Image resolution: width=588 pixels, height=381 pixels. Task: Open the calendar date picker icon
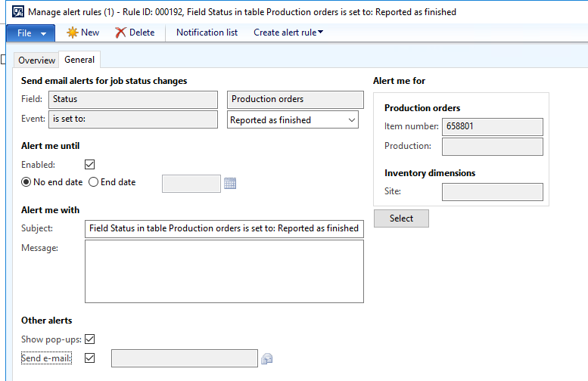point(230,183)
